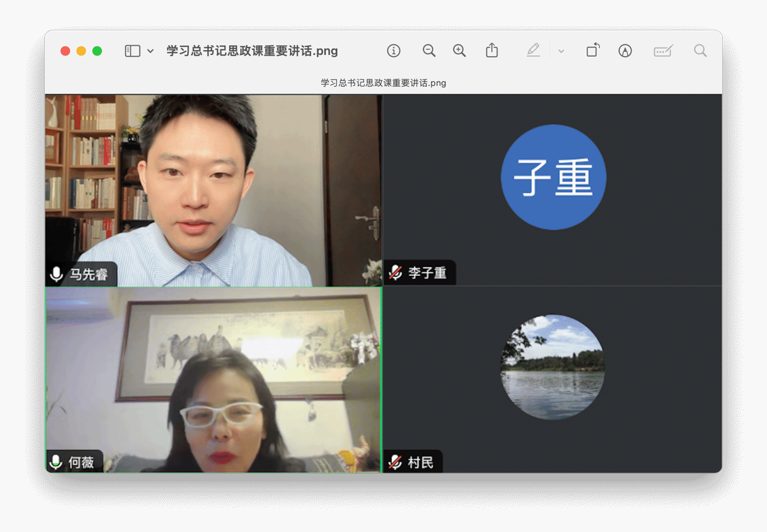Screen dimensions: 767x532
Task: Show the Markup toolbar
Action: (x=625, y=51)
